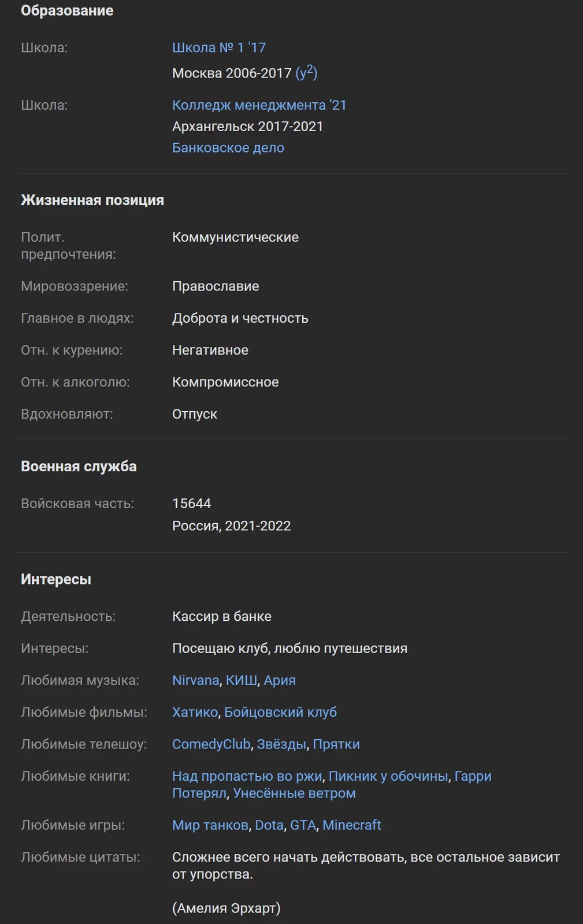The height and width of the screenshot is (924, 583).
Task: Open the "Ария" band link
Action: (280, 680)
